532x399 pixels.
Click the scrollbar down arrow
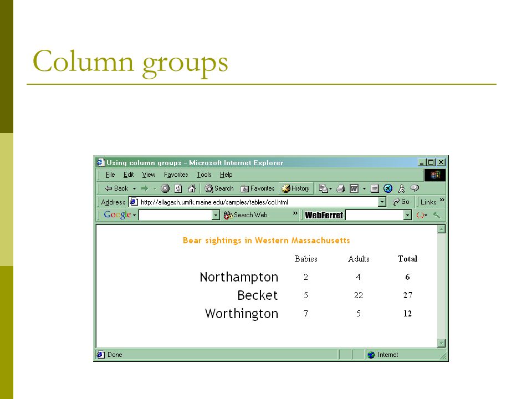441,343
